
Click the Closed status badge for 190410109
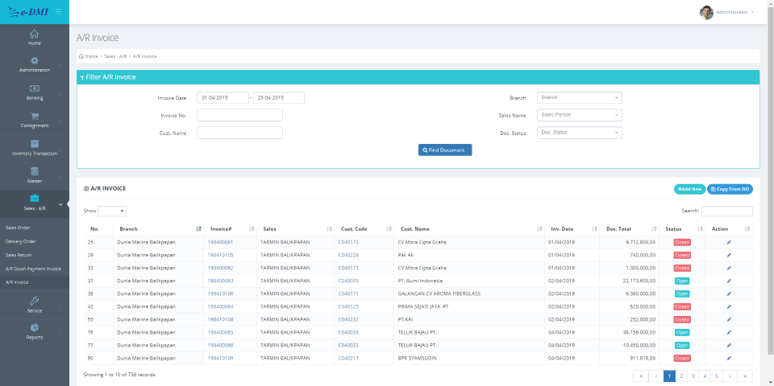[x=682, y=358]
